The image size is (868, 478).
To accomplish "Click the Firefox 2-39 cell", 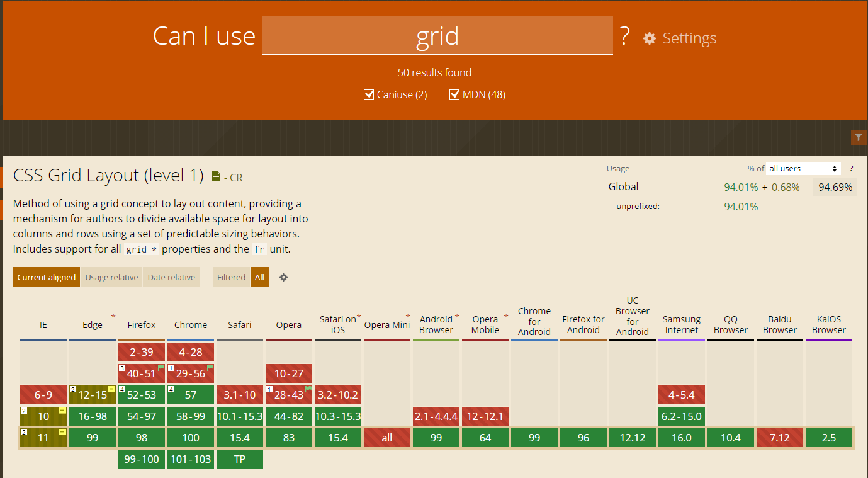I will click(142, 352).
